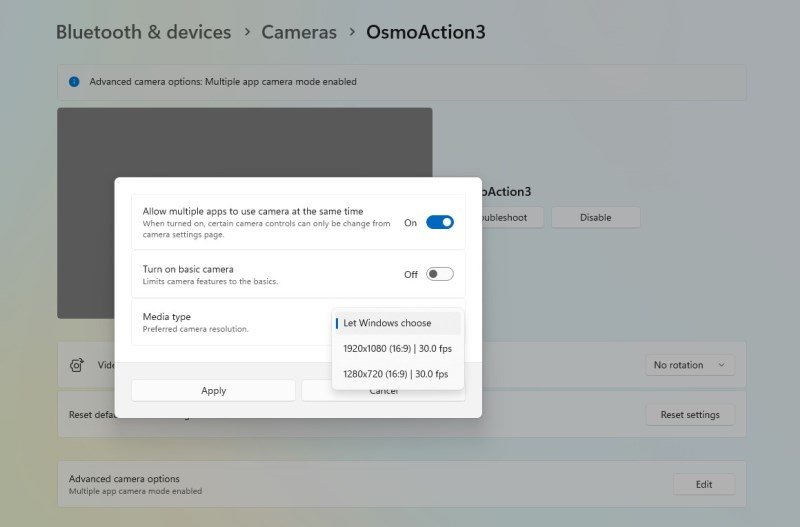Turn off Allow multiple apps toggle

[439, 222]
